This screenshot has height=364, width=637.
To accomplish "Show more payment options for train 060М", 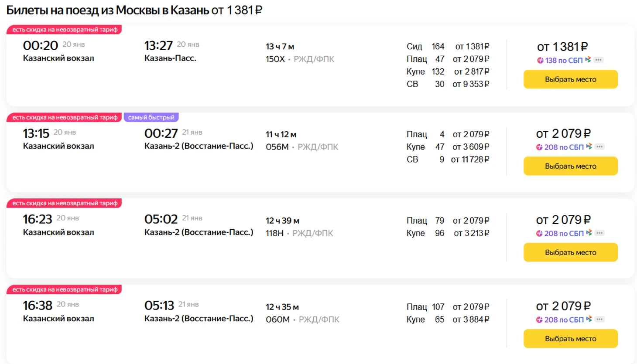I will 599,319.
